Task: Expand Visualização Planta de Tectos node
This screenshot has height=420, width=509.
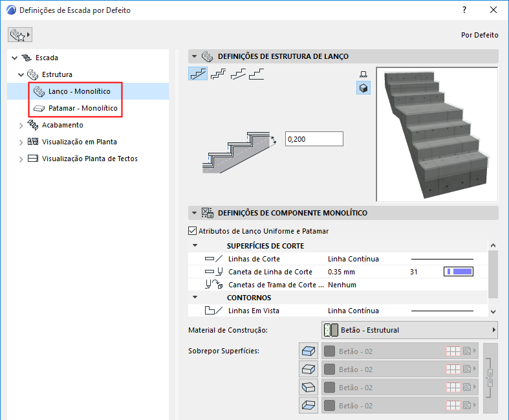Action: 21,159
